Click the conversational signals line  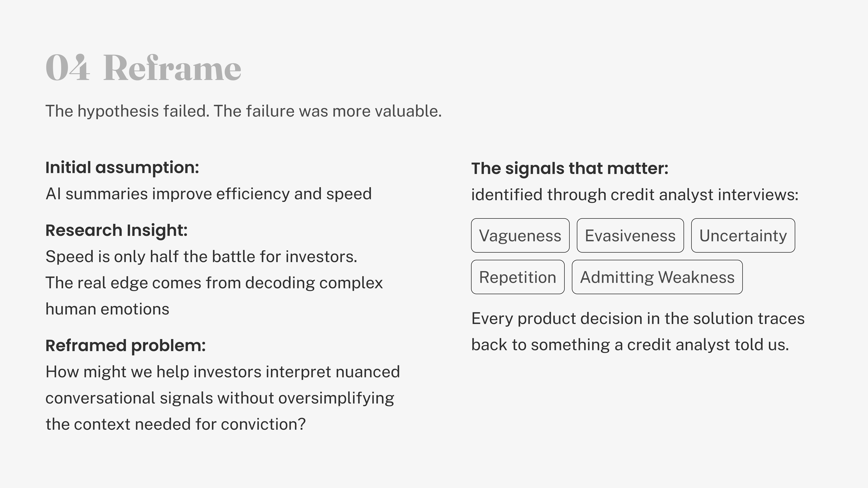click(x=220, y=398)
